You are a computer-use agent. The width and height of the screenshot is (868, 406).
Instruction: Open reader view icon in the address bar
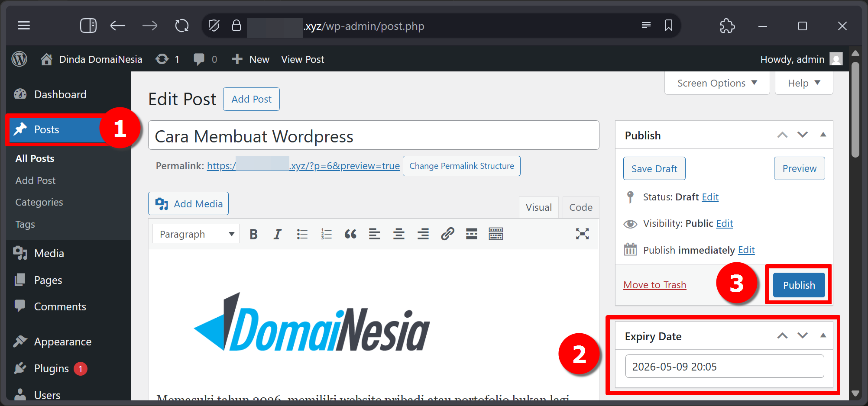coord(646,25)
